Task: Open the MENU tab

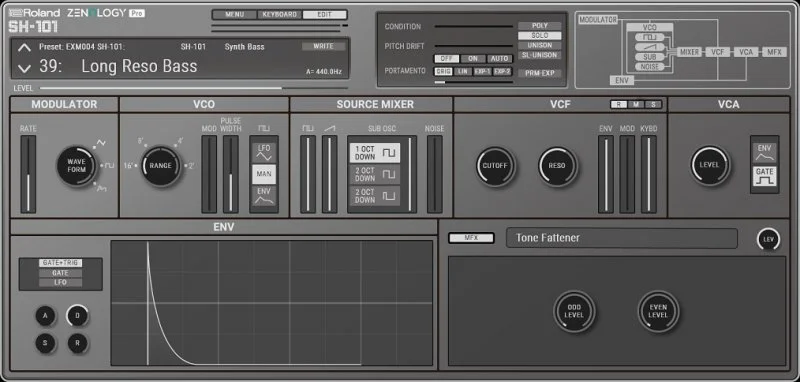Action: click(x=234, y=15)
